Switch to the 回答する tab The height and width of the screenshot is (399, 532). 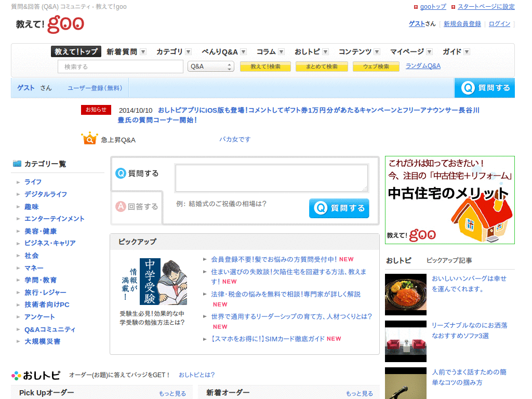(x=137, y=207)
